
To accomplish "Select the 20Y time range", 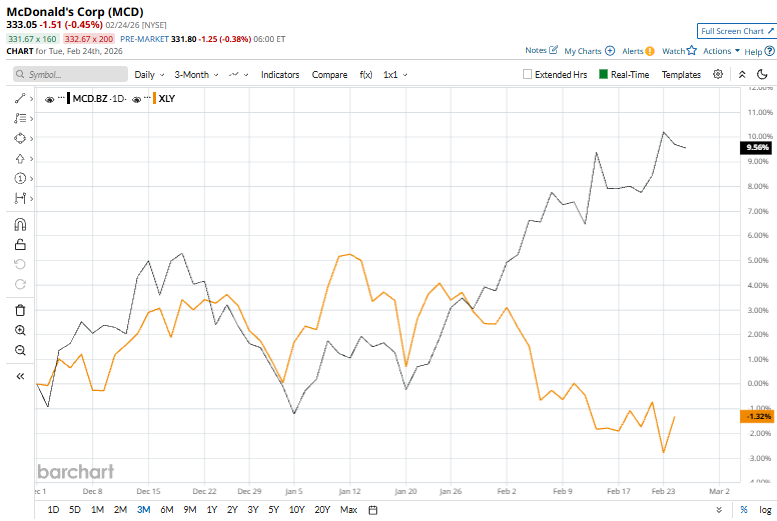I will coord(322,510).
